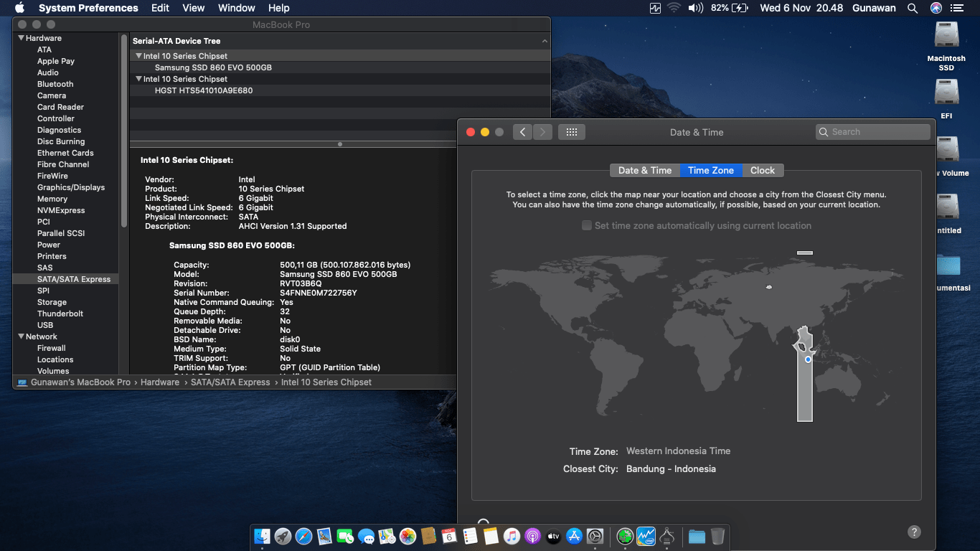Switch to the Date & Time tab
Viewport: 980px width, 551px height.
coord(644,170)
